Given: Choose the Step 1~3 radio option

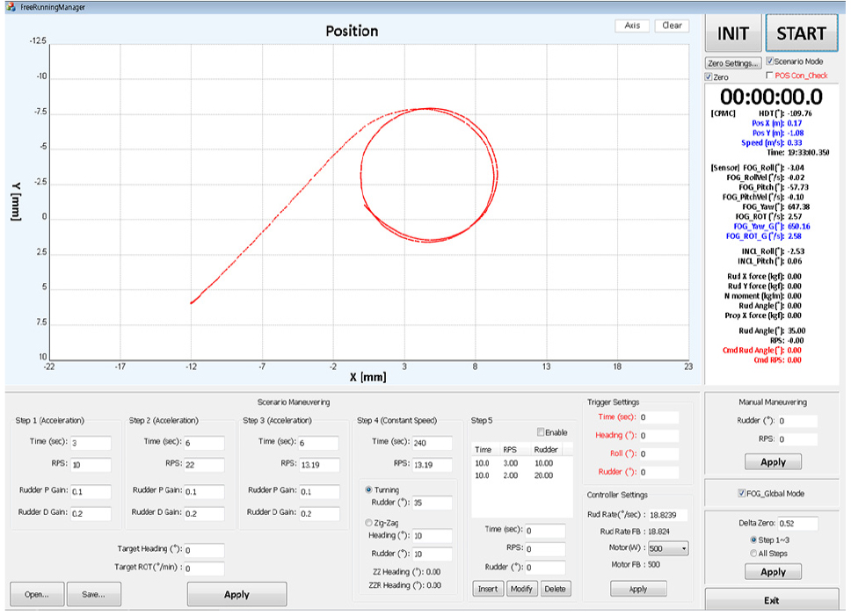Looking at the screenshot, I should click(753, 540).
